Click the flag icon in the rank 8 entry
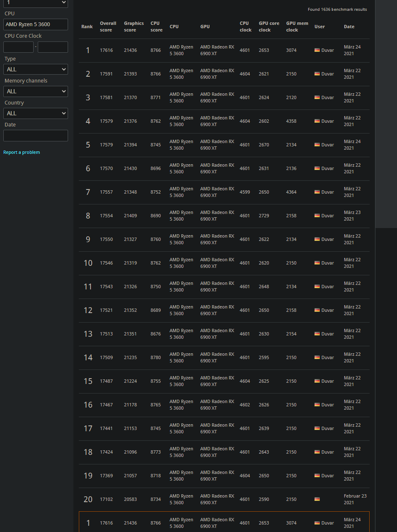The image size is (397, 532). pyautogui.click(x=317, y=215)
